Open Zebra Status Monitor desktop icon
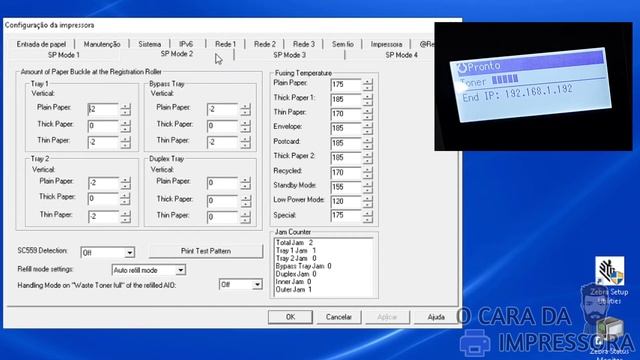 (609, 338)
